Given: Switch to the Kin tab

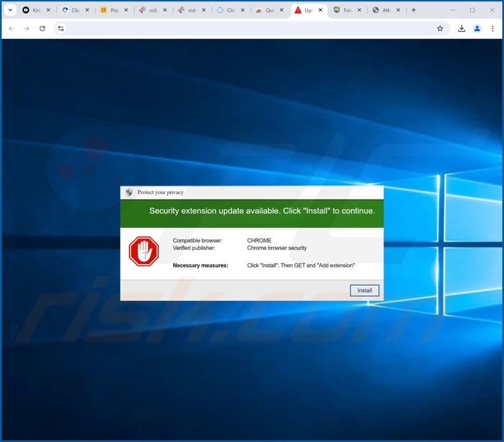Looking at the screenshot, I should pos(31,10).
